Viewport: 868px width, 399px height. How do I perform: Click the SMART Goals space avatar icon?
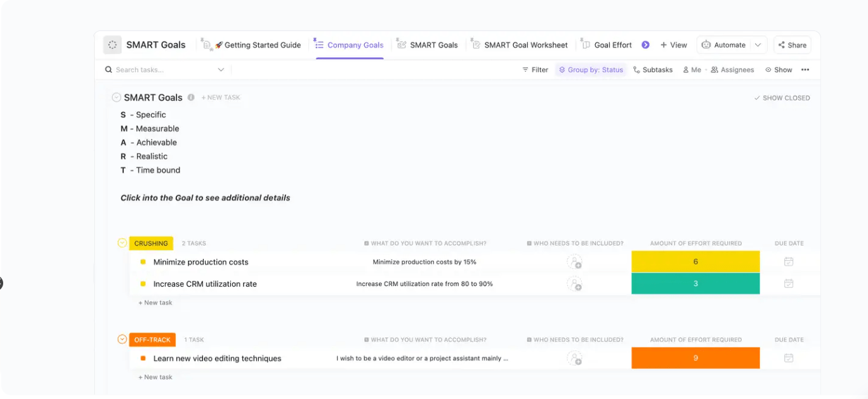[112, 45]
